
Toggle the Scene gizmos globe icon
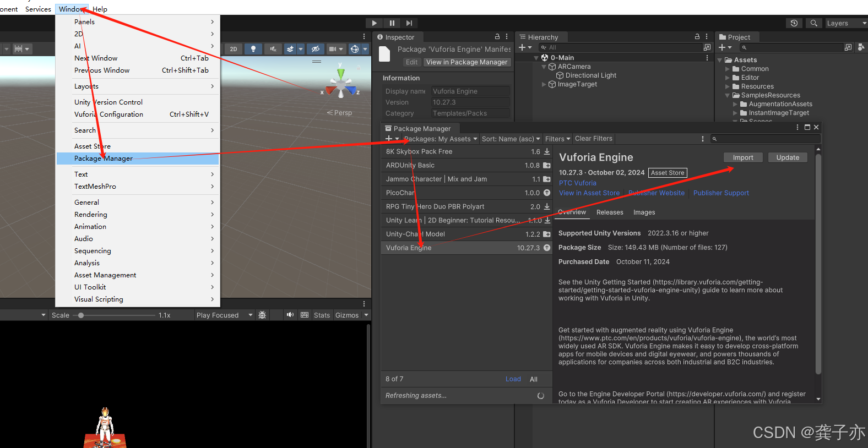coord(355,49)
